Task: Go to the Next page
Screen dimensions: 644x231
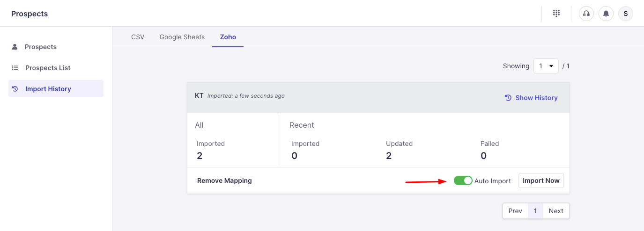Action: tap(556, 211)
